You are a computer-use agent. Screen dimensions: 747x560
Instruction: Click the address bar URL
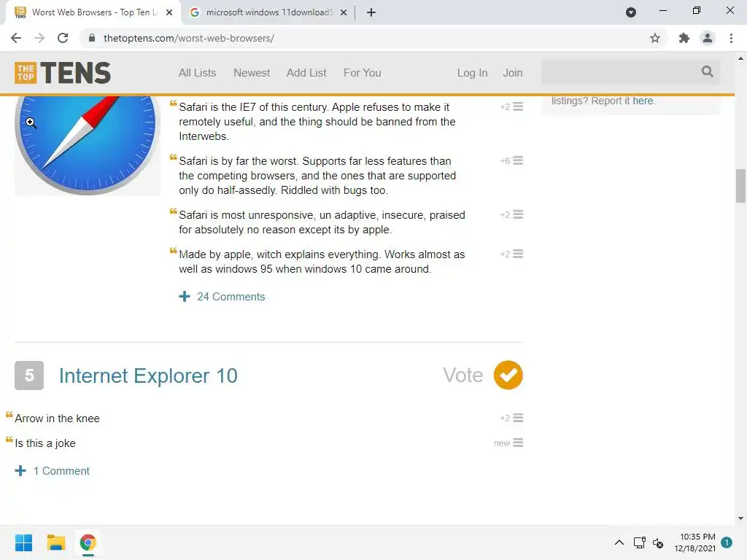189,38
